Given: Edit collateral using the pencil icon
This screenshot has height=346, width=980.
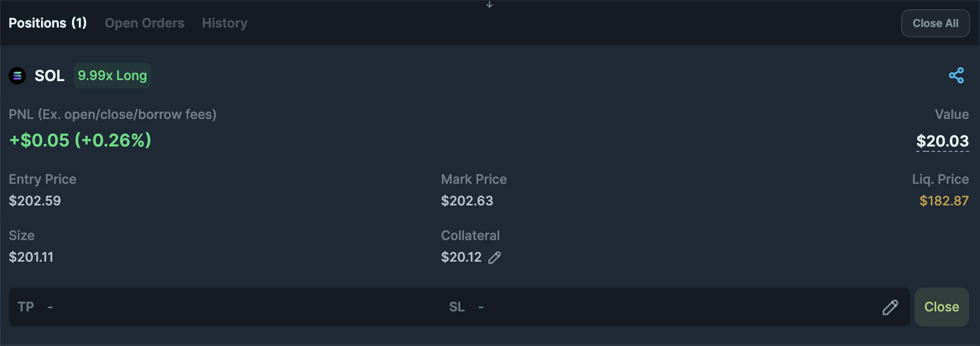Looking at the screenshot, I should tap(494, 257).
